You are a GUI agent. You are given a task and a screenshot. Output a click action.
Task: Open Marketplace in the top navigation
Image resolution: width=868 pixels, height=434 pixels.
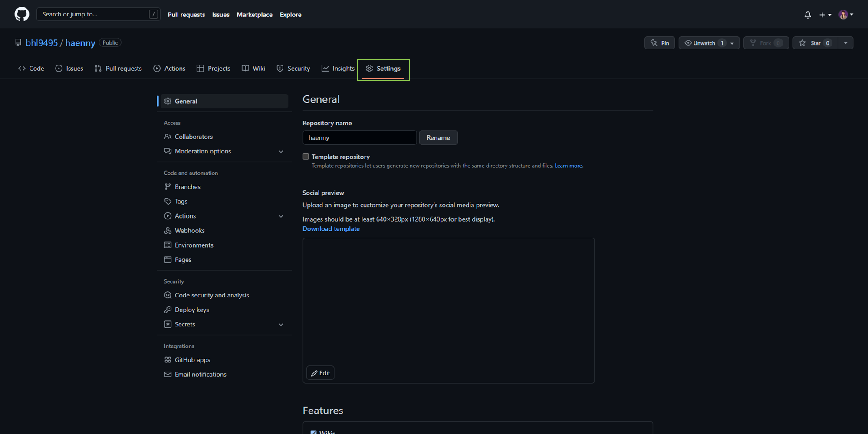click(254, 14)
